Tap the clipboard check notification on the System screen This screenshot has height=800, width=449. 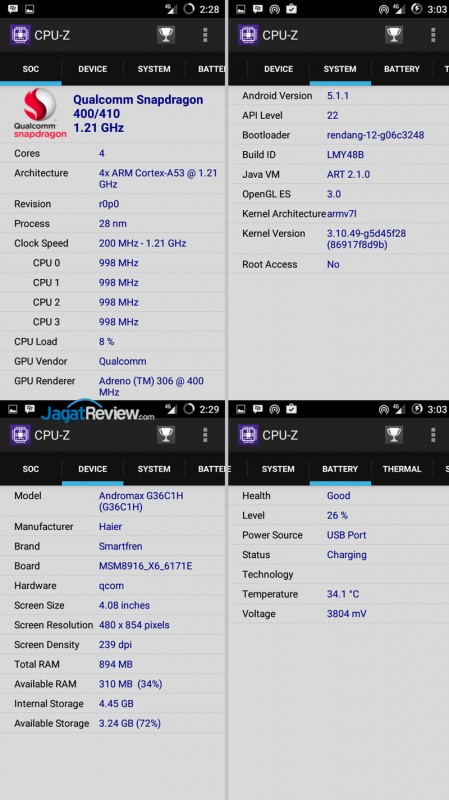291,9
